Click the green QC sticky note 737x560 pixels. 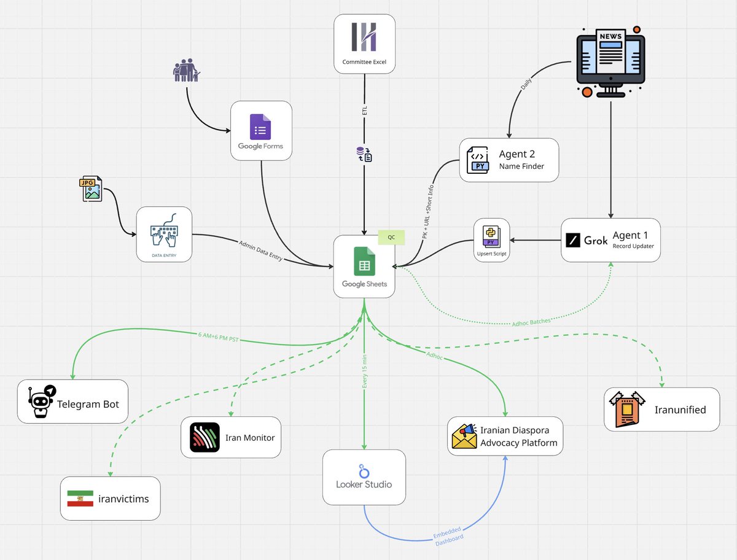[391, 236]
